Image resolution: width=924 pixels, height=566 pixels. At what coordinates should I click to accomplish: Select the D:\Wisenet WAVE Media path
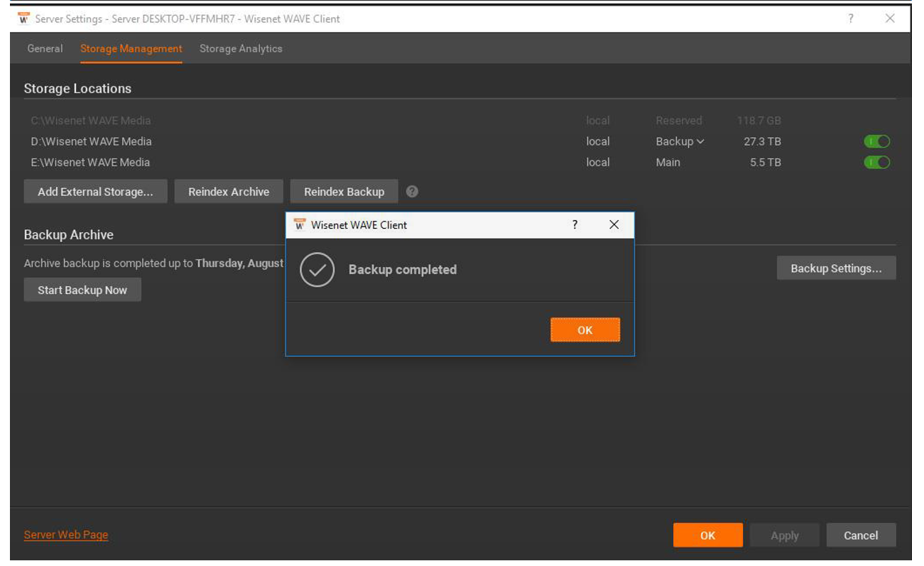[x=91, y=141]
